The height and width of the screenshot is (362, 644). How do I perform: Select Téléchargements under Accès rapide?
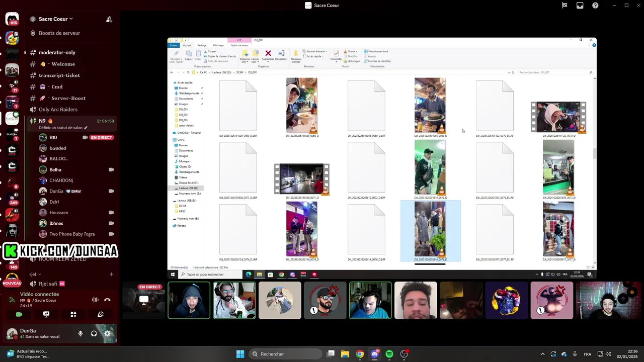click(x=189, y=94)
